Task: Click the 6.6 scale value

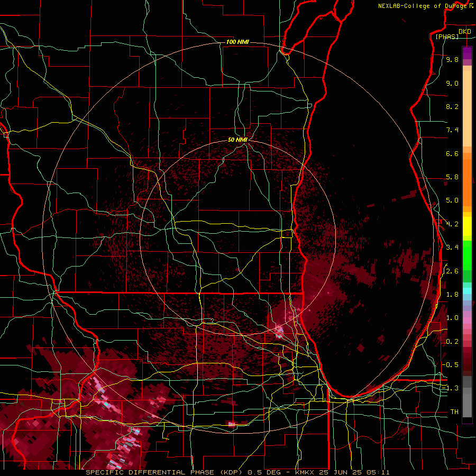Action: 452,153
